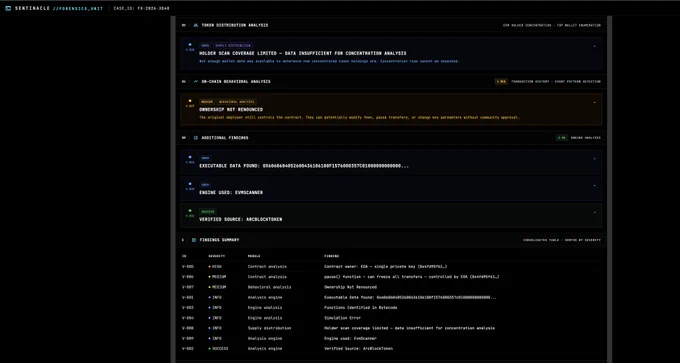
Task: Click the Contract owner: EOA finding cell
Action: [386, 267]
